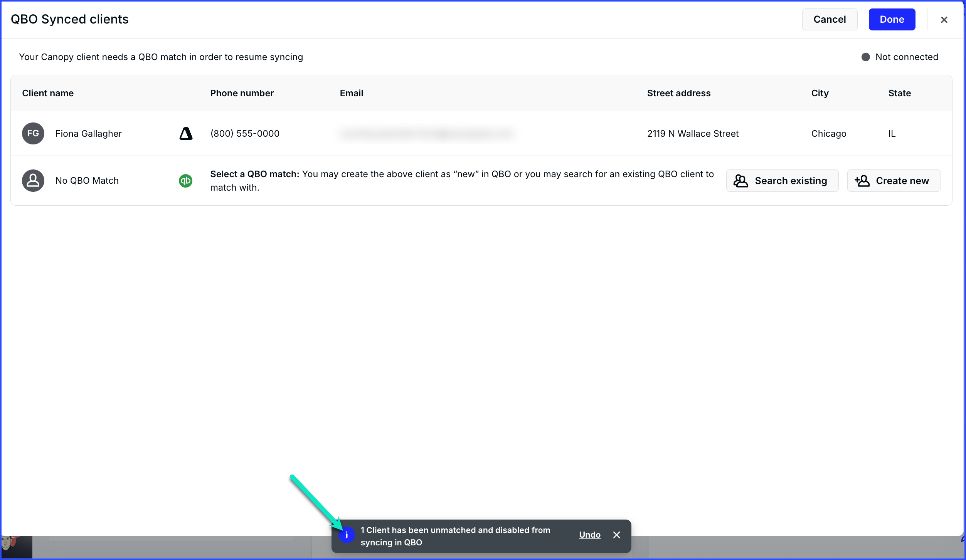Click the State column header
This screenshot has width=966, height=560.
tap(900, 93)
